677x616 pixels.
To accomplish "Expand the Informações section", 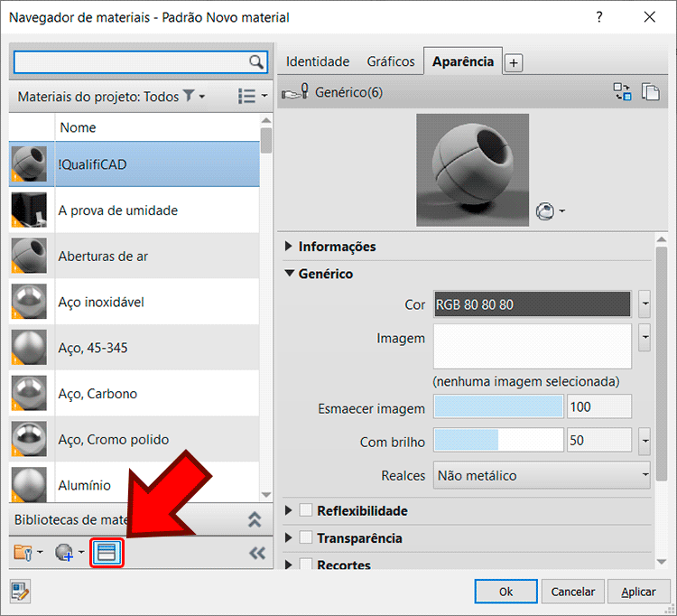I will click(x=289, y=247).
